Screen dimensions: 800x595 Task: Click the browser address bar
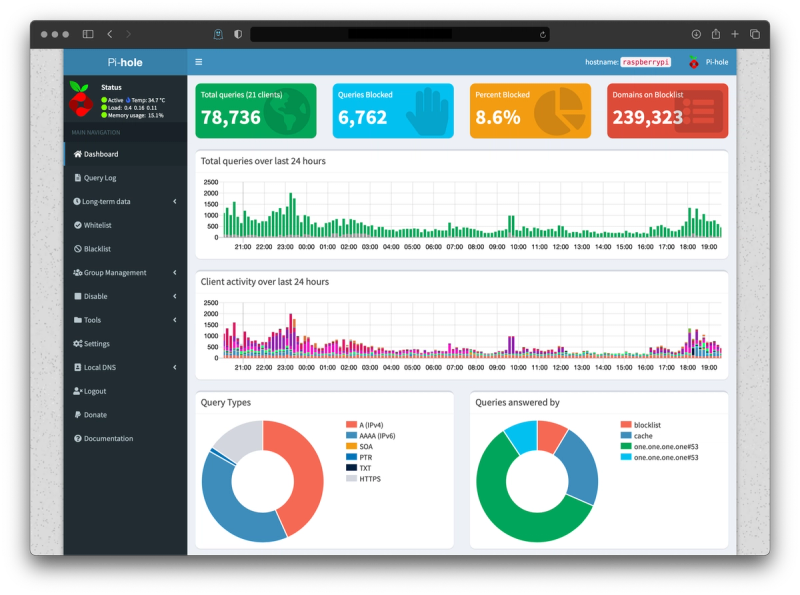click(399, 34)
